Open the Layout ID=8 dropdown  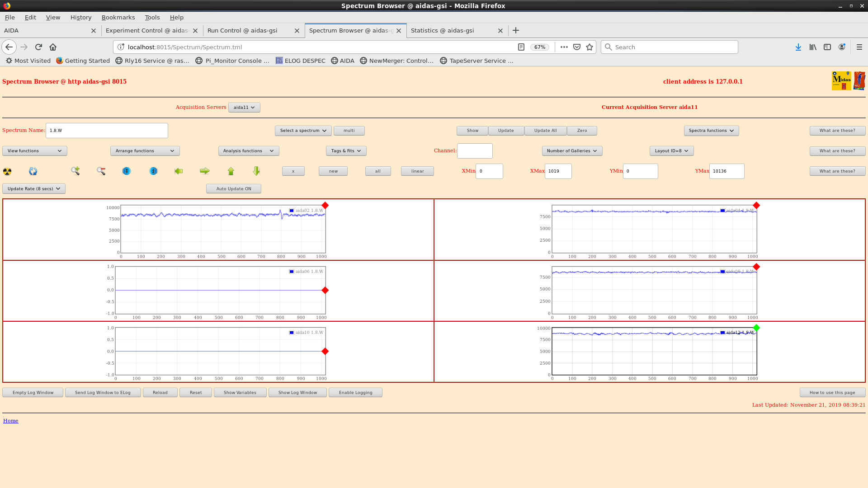pos(671,151)
